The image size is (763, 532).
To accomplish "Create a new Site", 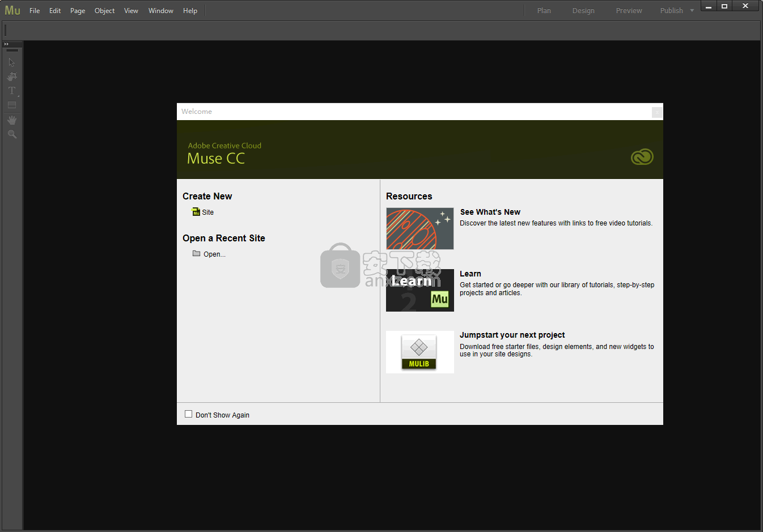I will (x=208, y=212).
